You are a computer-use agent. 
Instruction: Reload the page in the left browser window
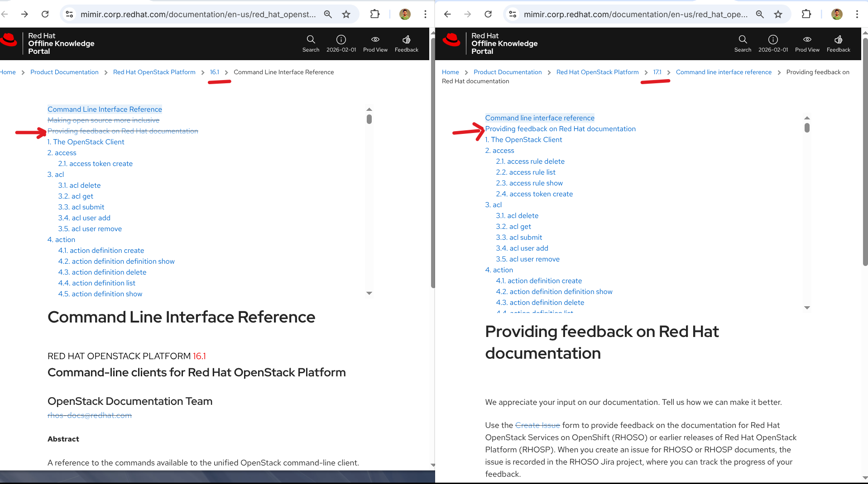pyautogui.click(x=45, y=14)
